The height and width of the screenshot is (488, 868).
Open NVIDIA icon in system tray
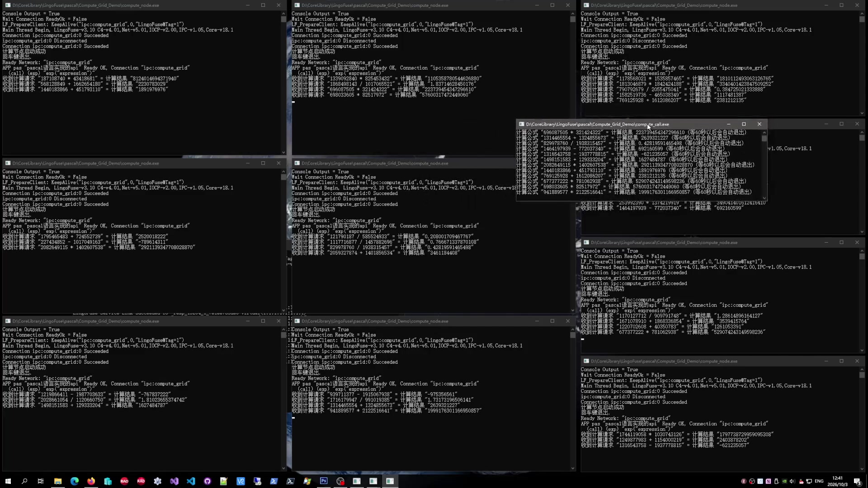(x=784, y=481)
